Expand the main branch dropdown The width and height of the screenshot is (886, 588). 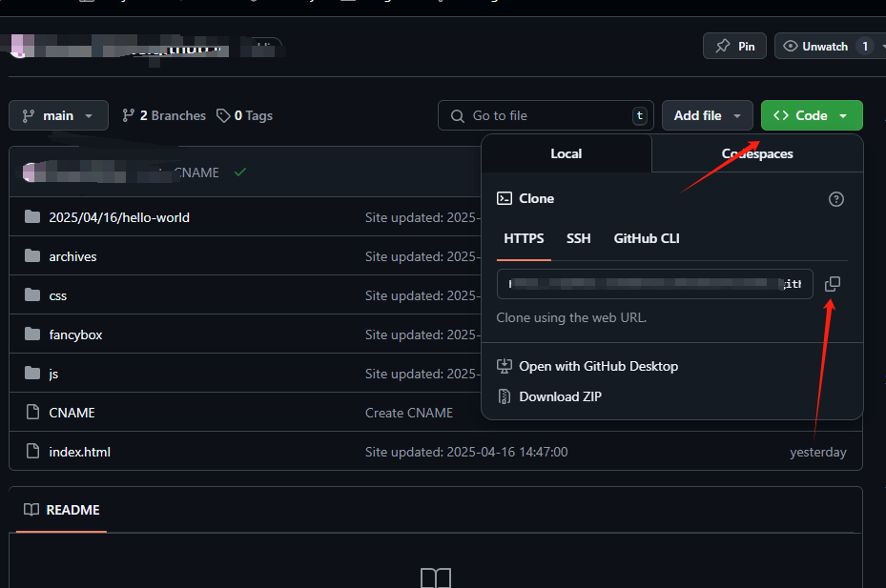click(58, 115)
